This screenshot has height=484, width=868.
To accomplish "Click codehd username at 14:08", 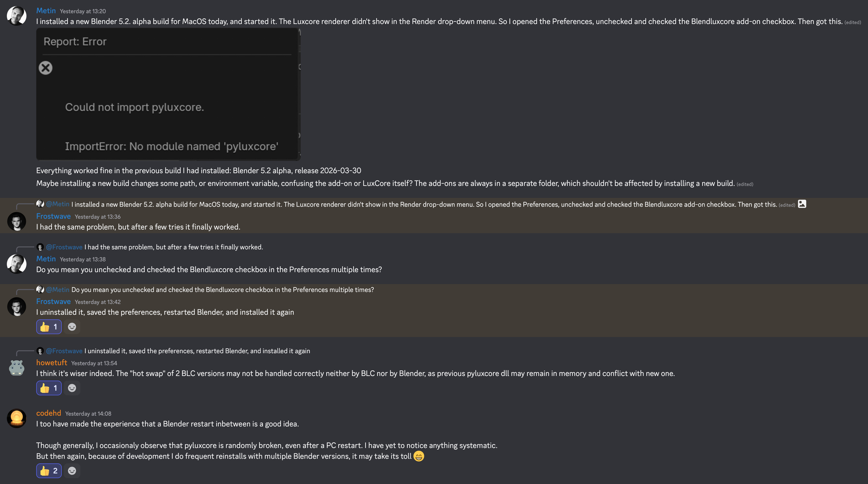I will pos(48,413).
